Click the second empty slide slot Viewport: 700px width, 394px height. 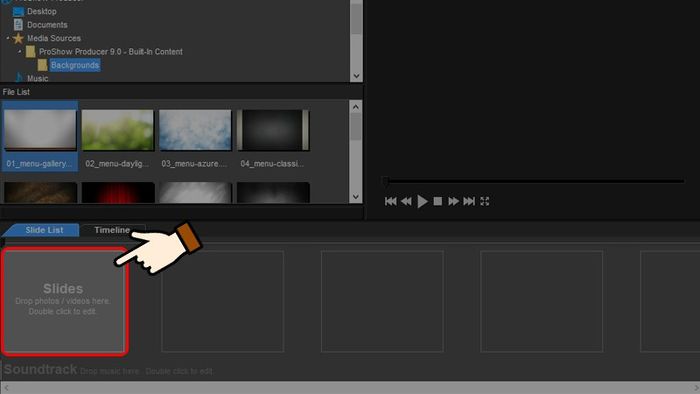coord(222,301)
